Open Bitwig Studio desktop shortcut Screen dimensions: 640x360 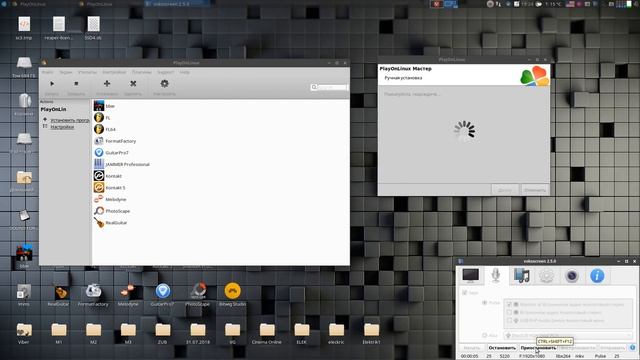(x=232, y=295)
